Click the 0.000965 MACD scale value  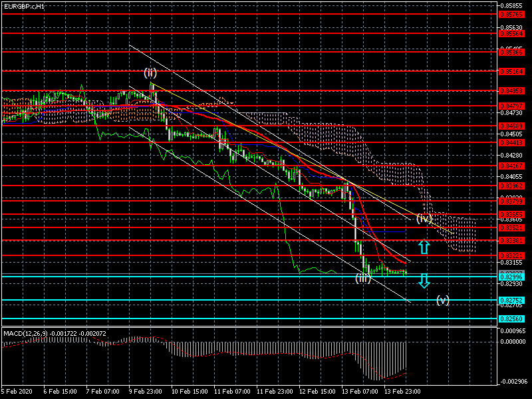pos(513,331)
